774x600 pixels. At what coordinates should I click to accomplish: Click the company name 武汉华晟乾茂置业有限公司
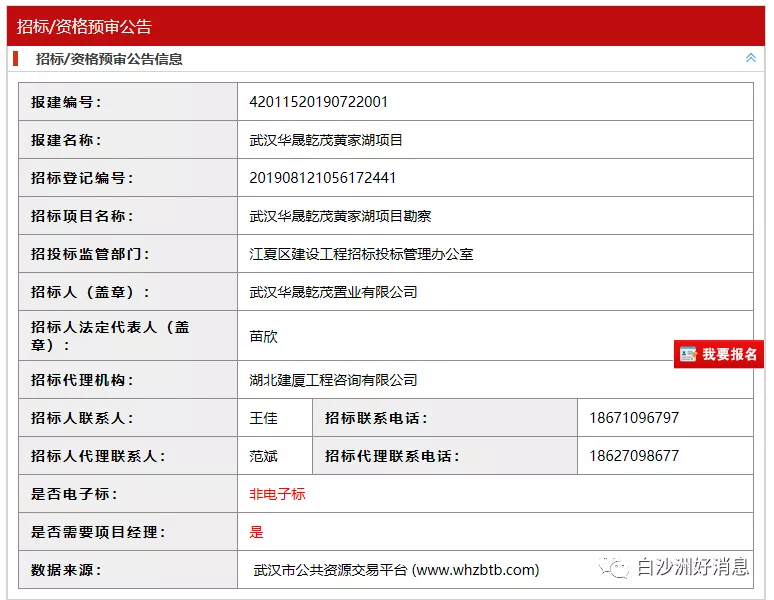point(333,292)
